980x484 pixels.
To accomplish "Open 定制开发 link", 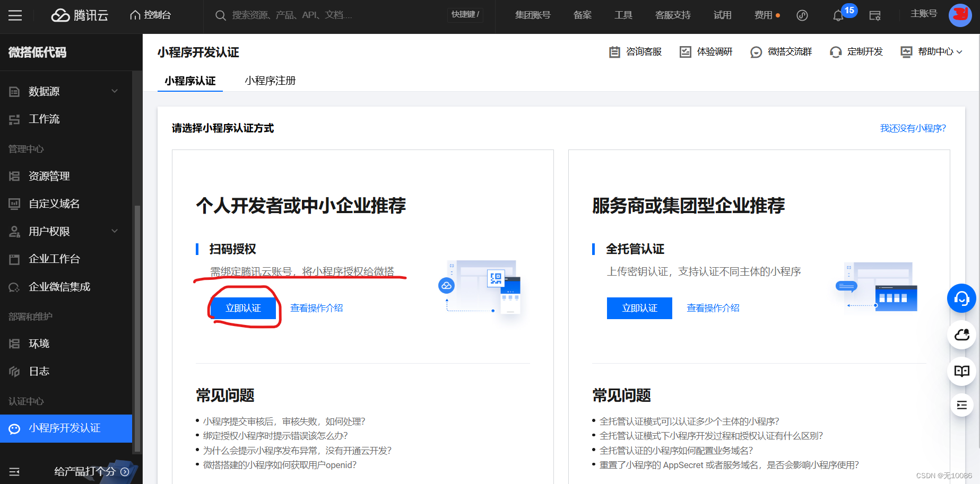I will pyautogui.click(x=856, y=51).
